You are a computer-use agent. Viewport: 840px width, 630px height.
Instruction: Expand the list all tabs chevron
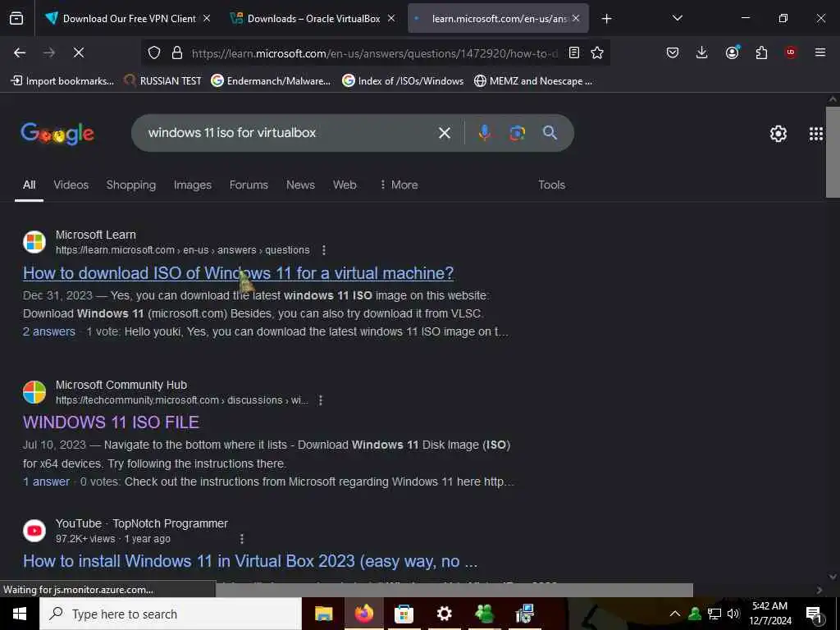click(x=677, y=18)
